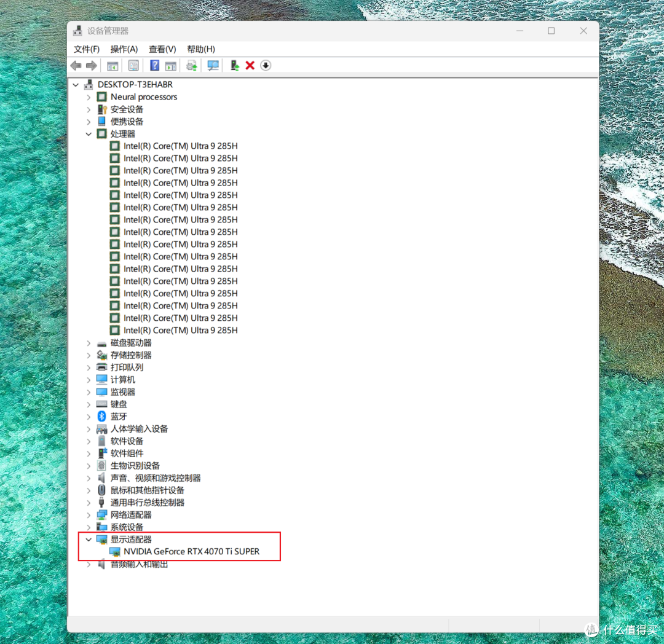Expand the 便携设备 node
This screenshot has height=644, width=664.
(x=89, y=122)
